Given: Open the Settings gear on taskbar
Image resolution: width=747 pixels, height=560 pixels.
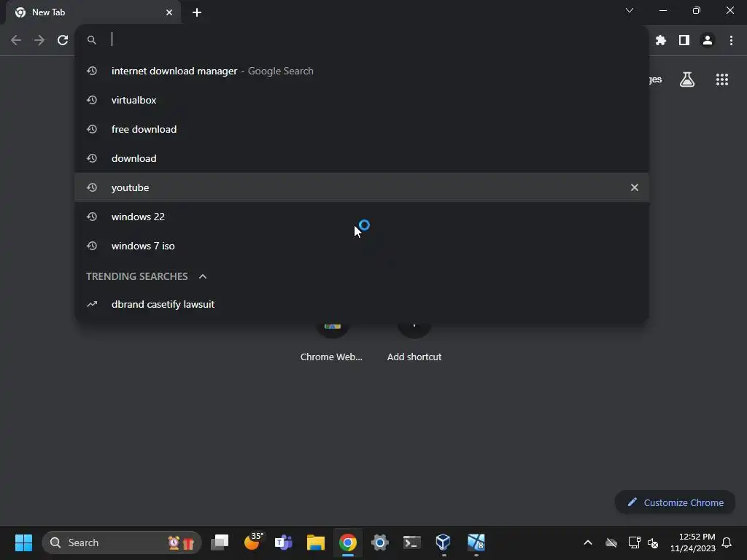Looking at the screenshot, I should [379, 542].
